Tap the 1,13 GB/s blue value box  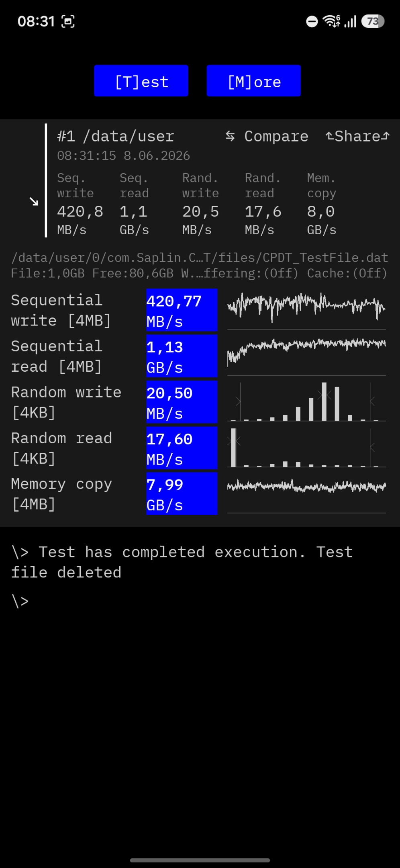[182, 356]
